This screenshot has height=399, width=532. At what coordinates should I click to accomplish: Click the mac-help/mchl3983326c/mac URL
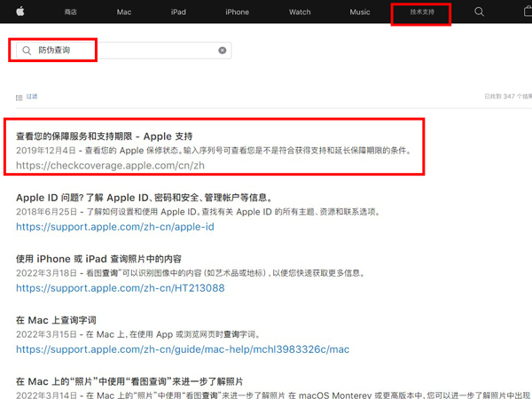point(183,349)
